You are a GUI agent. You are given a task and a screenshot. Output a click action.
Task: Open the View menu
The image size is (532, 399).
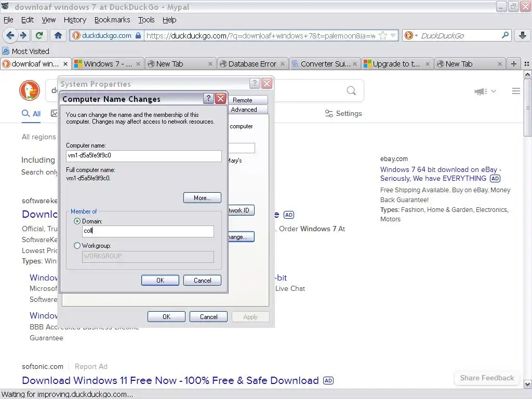pos(48,20)
